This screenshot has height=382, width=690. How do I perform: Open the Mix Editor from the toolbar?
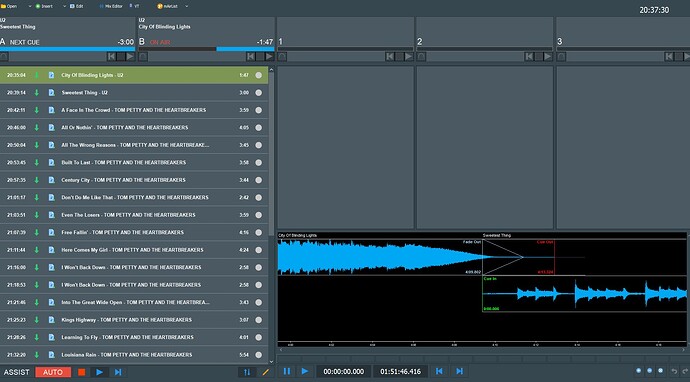tap(111, 6)
